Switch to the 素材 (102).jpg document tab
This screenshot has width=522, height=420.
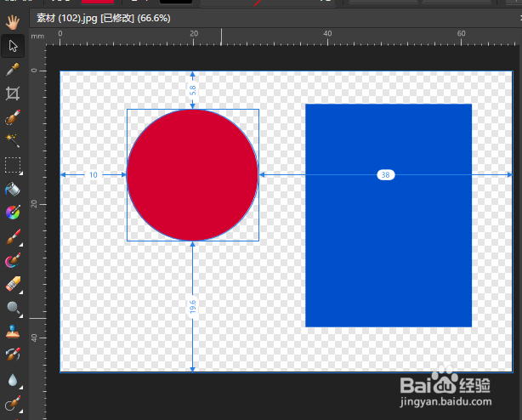point(103,18)
